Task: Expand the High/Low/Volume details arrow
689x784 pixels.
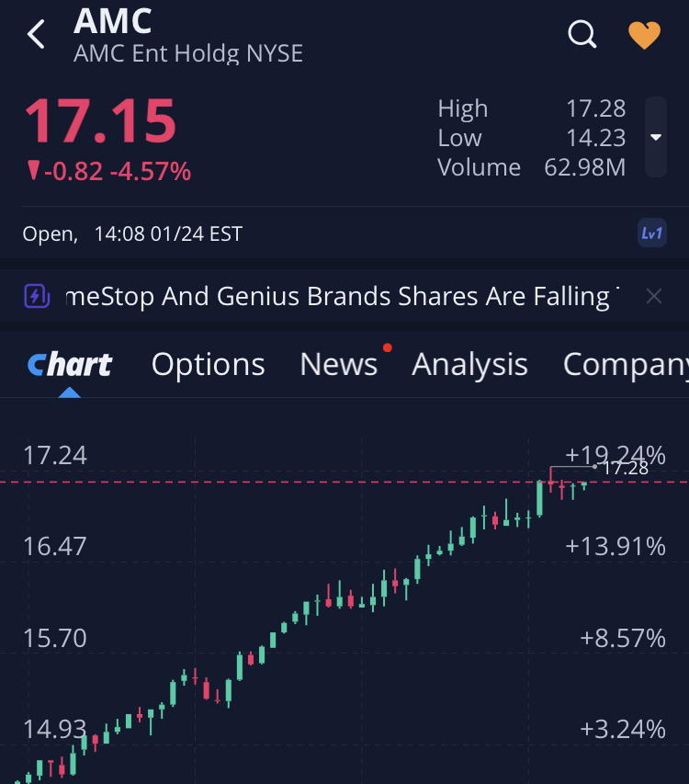Action: [656, 138]
